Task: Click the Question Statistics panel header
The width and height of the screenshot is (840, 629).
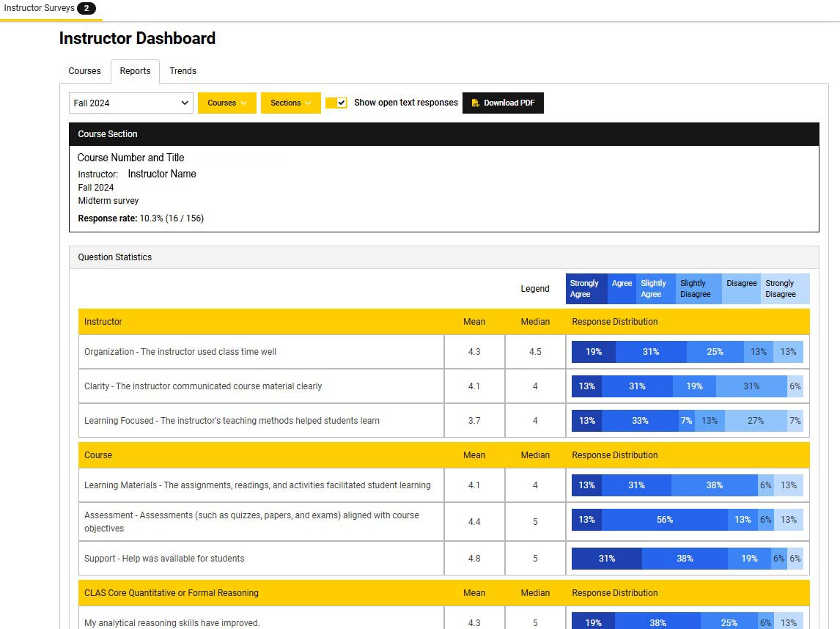Action: point(115,257)
